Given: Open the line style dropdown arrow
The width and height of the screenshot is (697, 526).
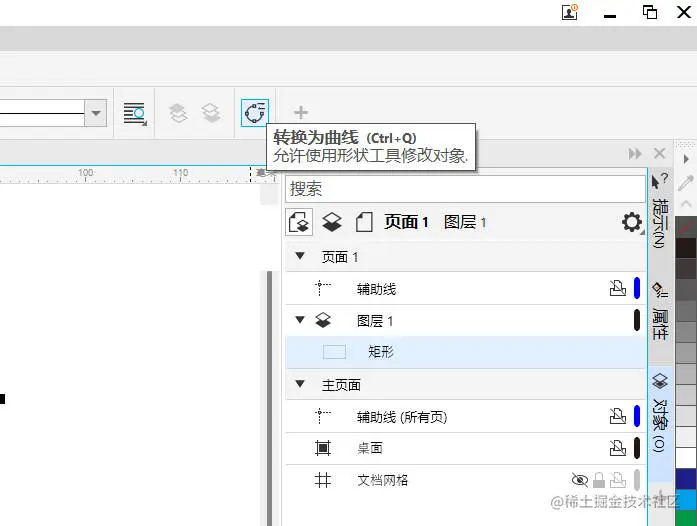Looking at the screenshot, I should (x=96, y=113).
